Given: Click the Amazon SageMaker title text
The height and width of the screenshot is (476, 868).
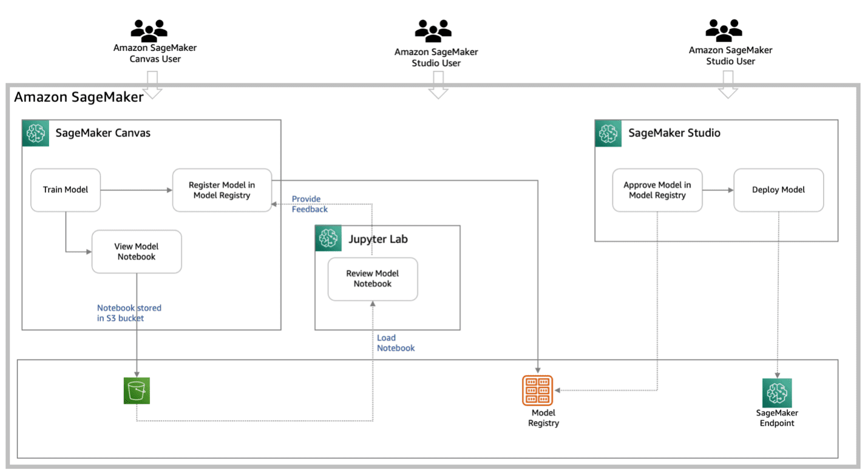Looking at the screenshot, I should pyautogui.click(x=79, y=97).
